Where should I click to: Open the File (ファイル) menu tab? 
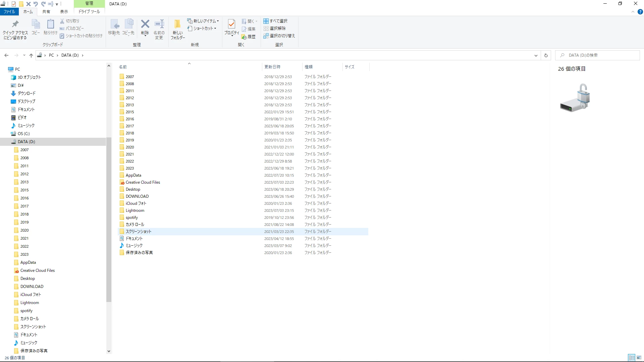click(9, 11)
